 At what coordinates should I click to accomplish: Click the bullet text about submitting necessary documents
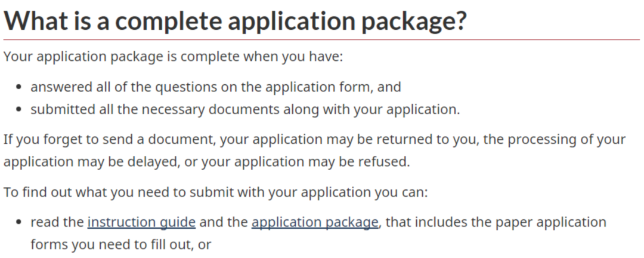245,110
